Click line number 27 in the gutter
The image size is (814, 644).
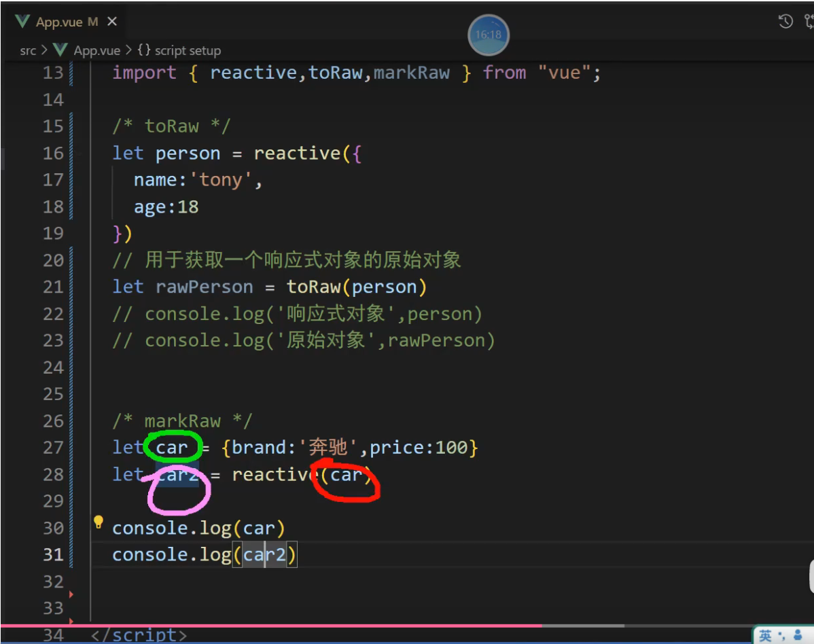coord(53,447)
